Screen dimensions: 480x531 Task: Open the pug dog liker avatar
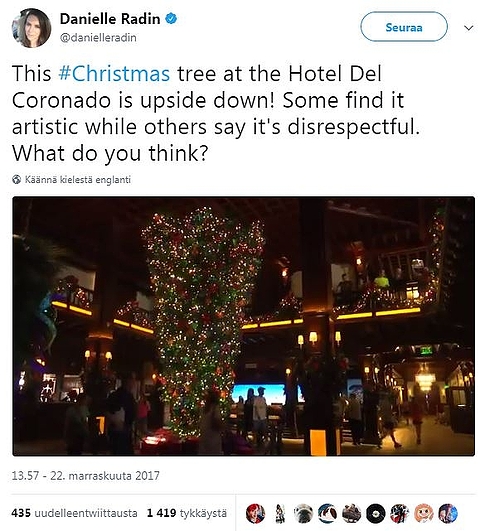303,513
